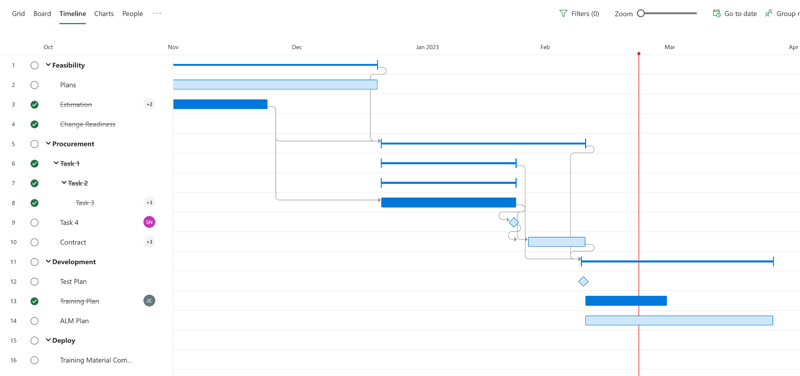Open the Training Material task name
800x376 pixels.
[96, 360]
